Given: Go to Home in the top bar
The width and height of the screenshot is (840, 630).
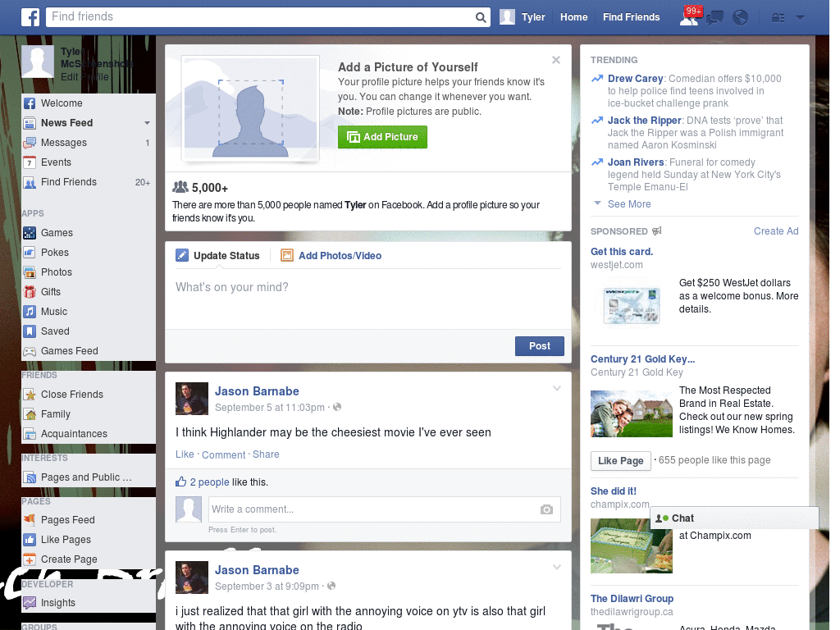Looking at the screenshot, I should tap(573, 17).
